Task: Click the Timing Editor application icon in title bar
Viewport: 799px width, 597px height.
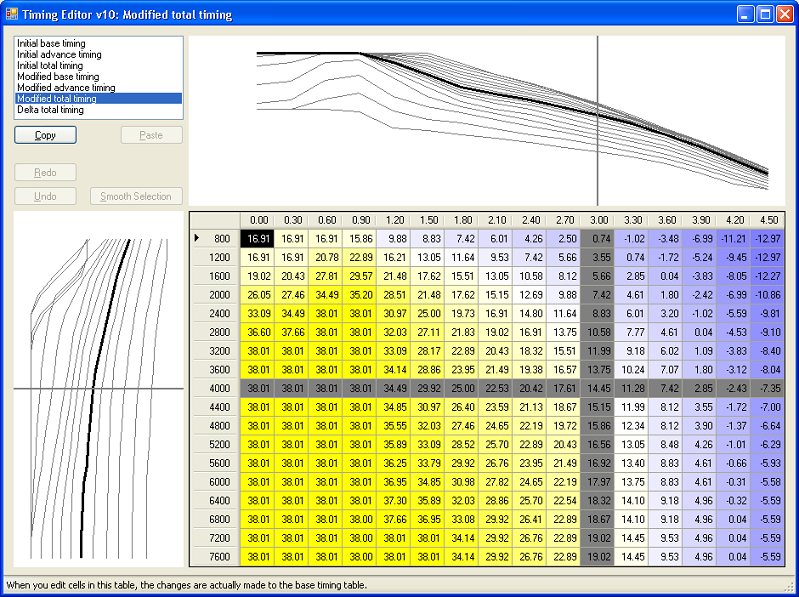Action: coord(13,15)
